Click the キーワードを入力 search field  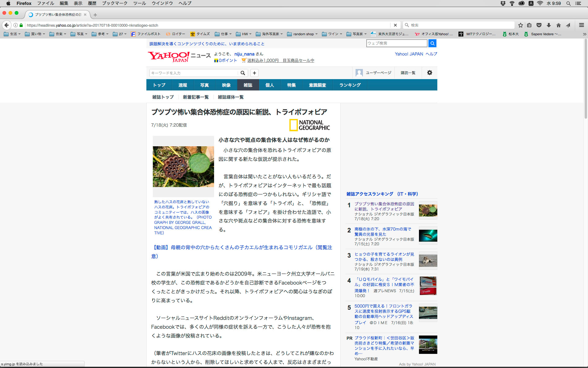[194, 73]
